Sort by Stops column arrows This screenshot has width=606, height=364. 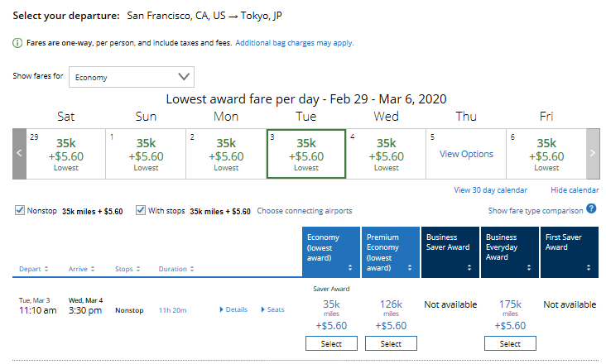click(138, 269)
